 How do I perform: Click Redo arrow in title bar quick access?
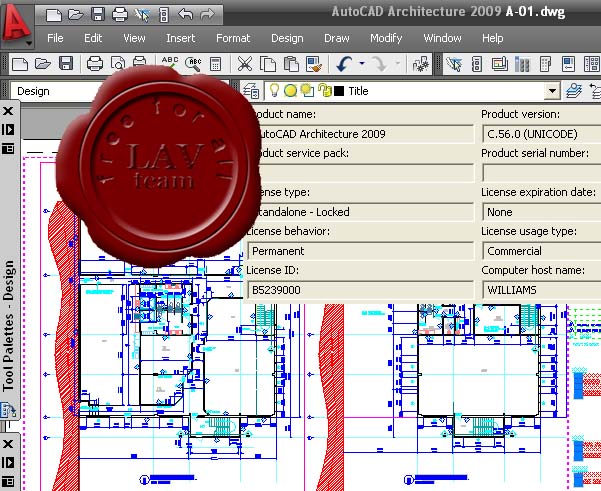pyautogui.click(x=207, y=15)
